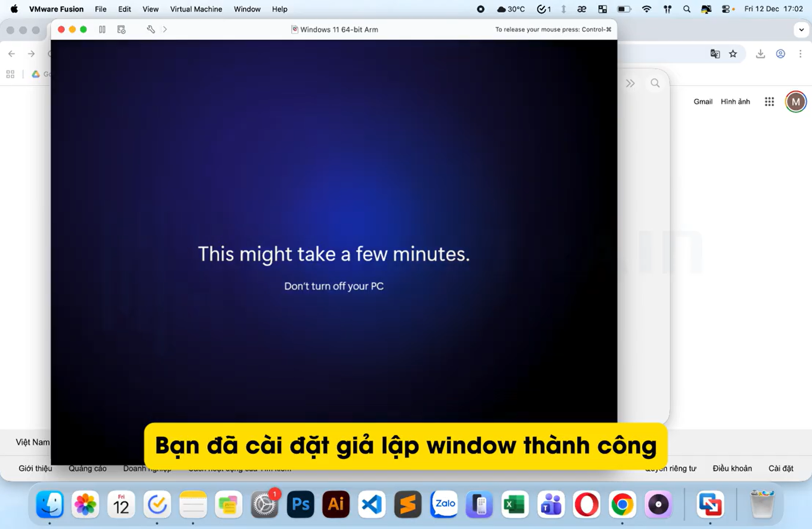Open the tab overview chevron in Chrome

coord(802,29)
